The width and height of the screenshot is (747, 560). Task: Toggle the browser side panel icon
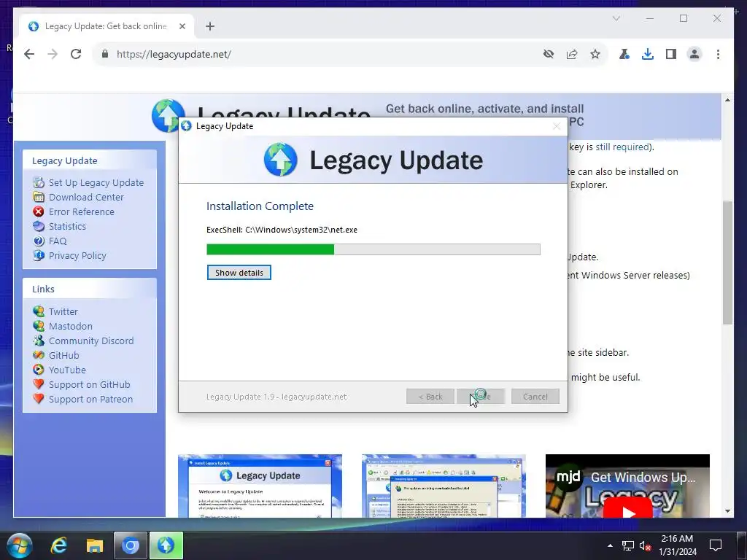(671, 54)
